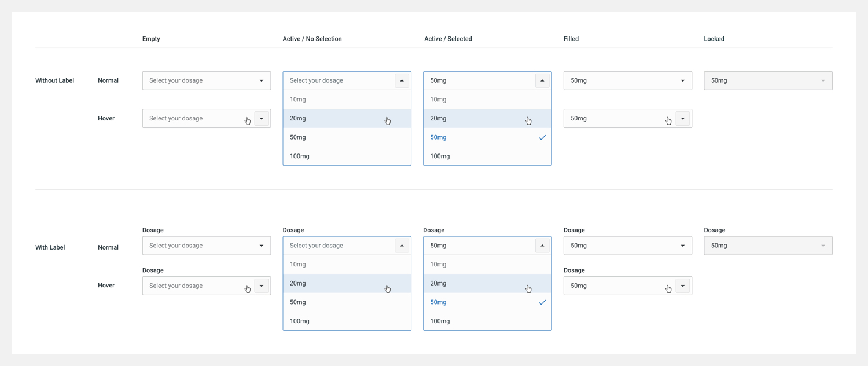
Task: Click 'Select your dosage' text in With Label Hover field
Action: (176, 286)
